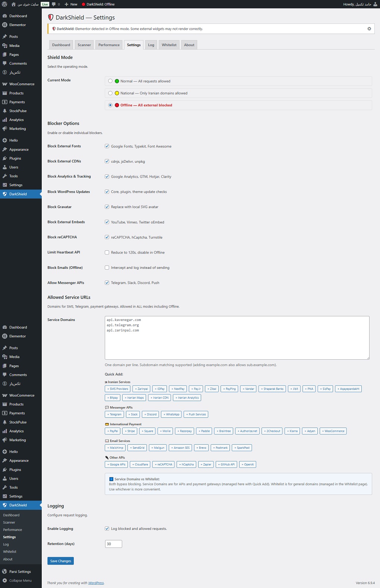The height and width of the screenshot is (588, 380).
Task: Open the Collapse Menu arrow icon
Action: coord(5,580)
